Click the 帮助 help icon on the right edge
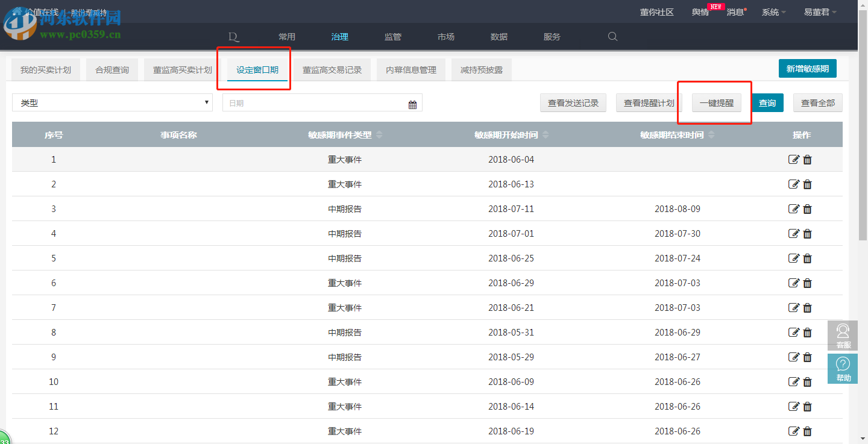 [842, 368]
